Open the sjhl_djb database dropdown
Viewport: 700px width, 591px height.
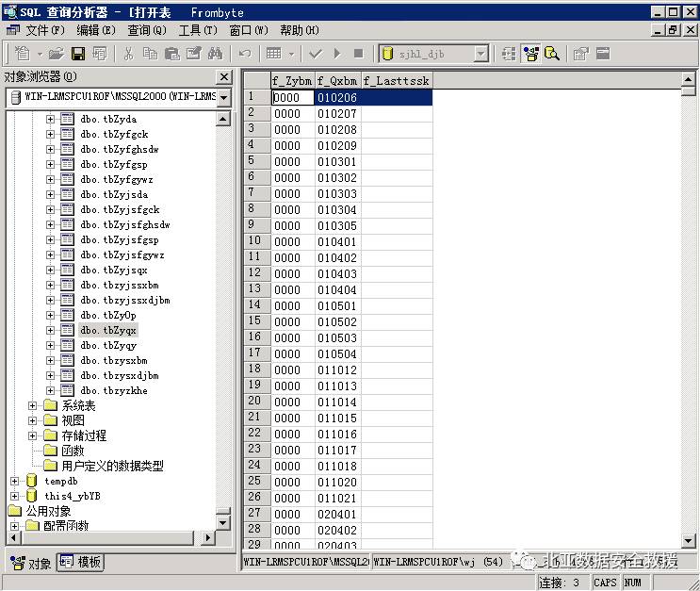pos(480,54)
